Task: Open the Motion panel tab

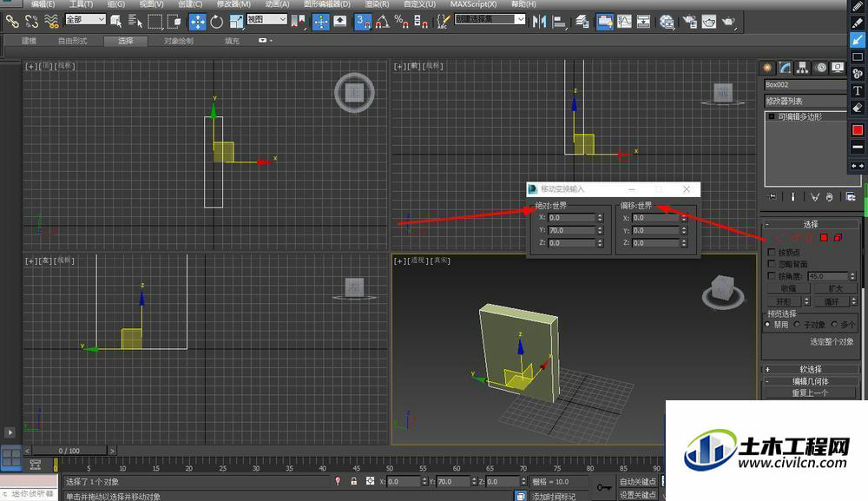Action: click(821, 68)
